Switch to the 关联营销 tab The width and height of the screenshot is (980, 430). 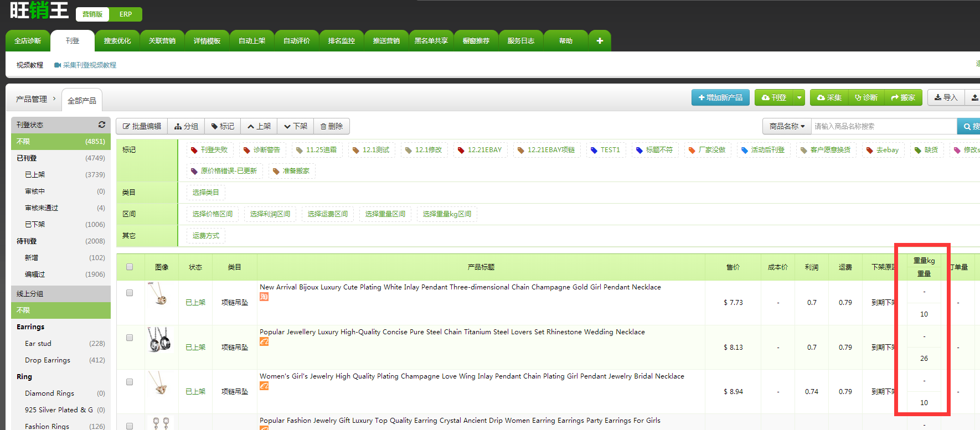pyautogui.click(x=162, y=41)
